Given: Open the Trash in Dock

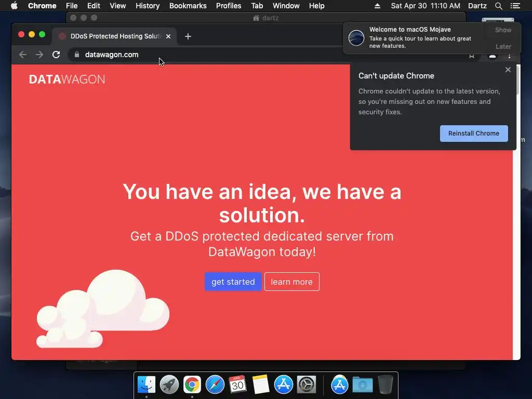Looking at the screenshot, I should pos(385,385).
